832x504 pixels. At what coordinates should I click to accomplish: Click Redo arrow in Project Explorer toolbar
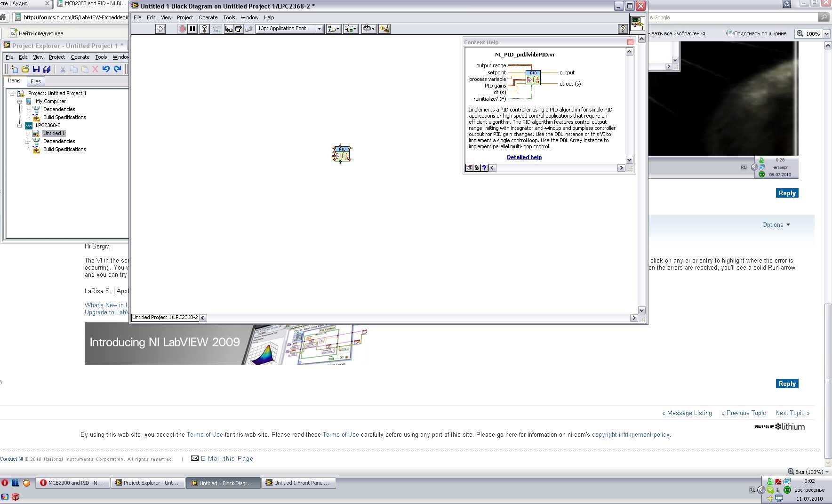(117, 69)
